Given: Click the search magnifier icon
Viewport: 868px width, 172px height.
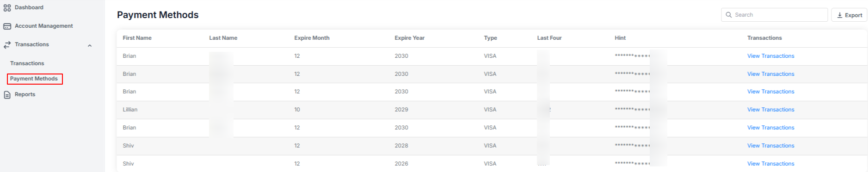Looking at the screenshot, I should (729, 15).
